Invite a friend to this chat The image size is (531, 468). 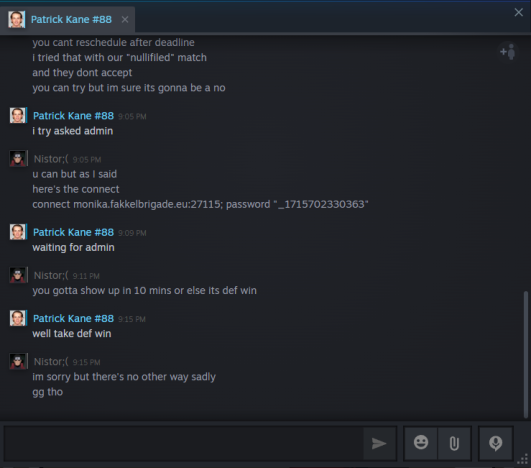pos(508,52)
